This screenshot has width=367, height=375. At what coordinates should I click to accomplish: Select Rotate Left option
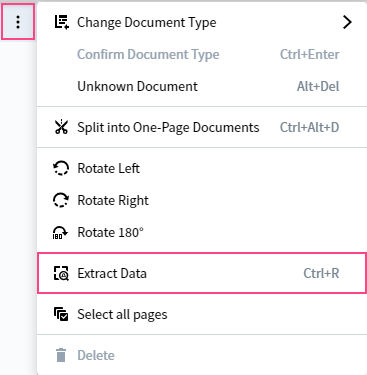[202, 168]
